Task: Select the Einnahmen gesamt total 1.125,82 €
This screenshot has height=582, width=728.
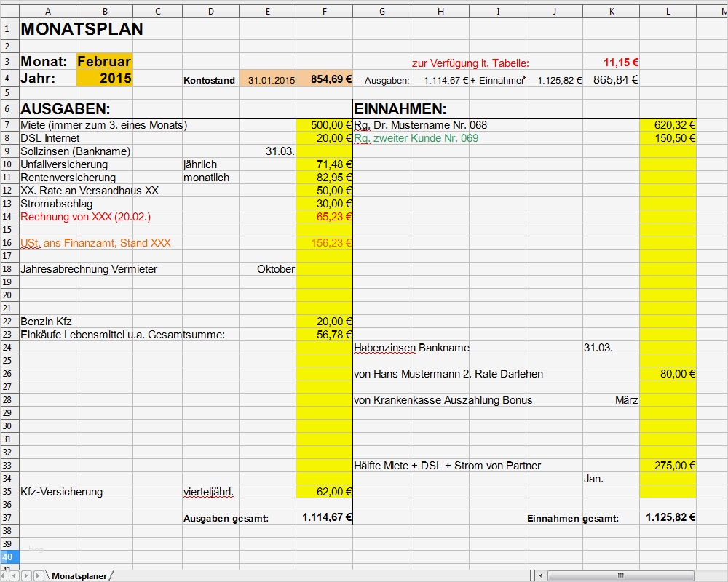Action: click(x=668, y=517)
